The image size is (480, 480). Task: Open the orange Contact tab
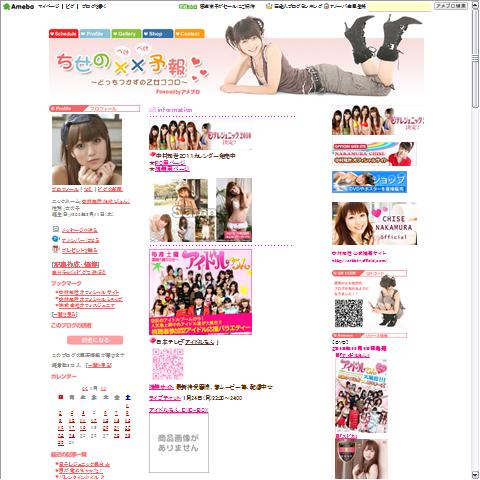click(x=189, y=34)
